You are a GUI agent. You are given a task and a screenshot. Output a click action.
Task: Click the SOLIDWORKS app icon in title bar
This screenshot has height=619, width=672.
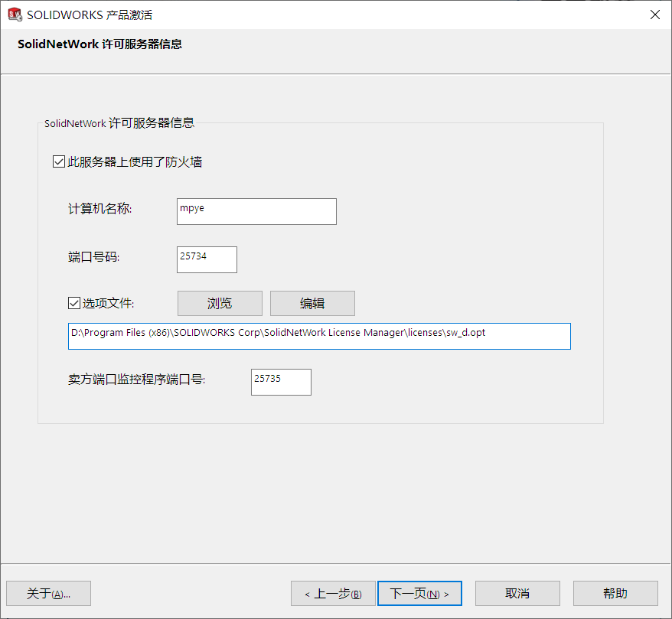(15, 15)
